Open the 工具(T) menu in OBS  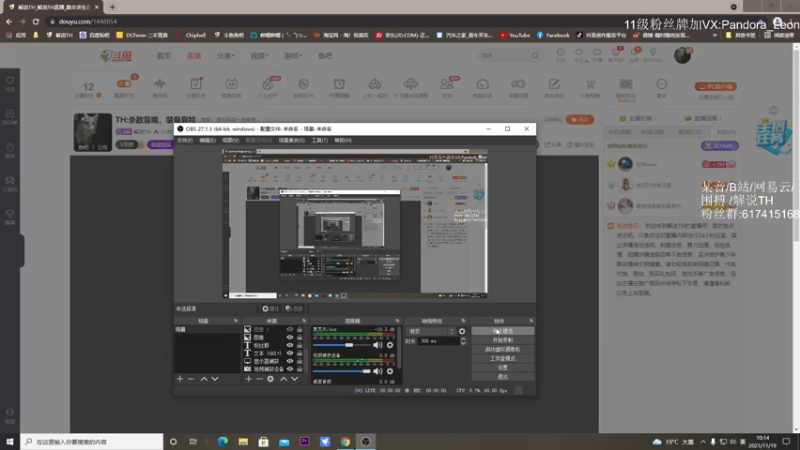(319, 140)
